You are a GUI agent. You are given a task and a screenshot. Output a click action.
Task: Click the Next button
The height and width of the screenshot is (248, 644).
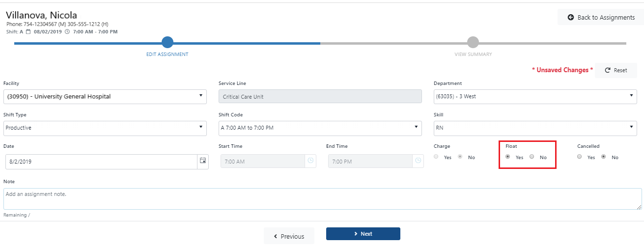pos(363,234)
